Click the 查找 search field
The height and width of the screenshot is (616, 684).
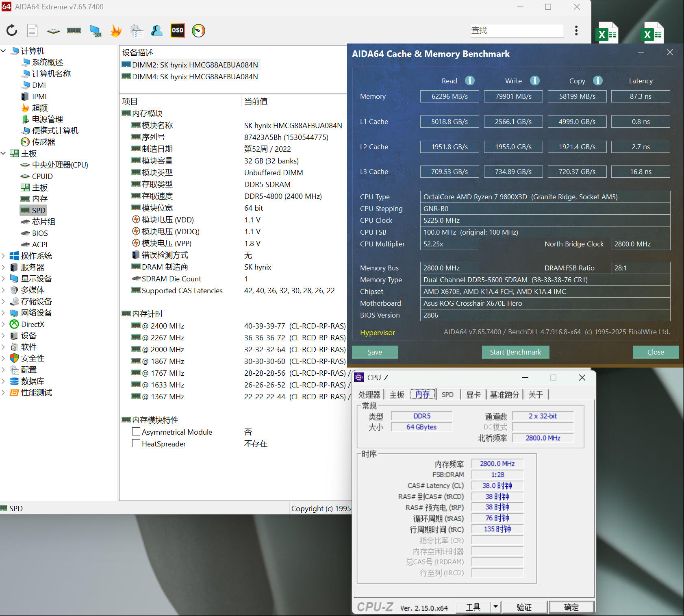pos(516,30)
